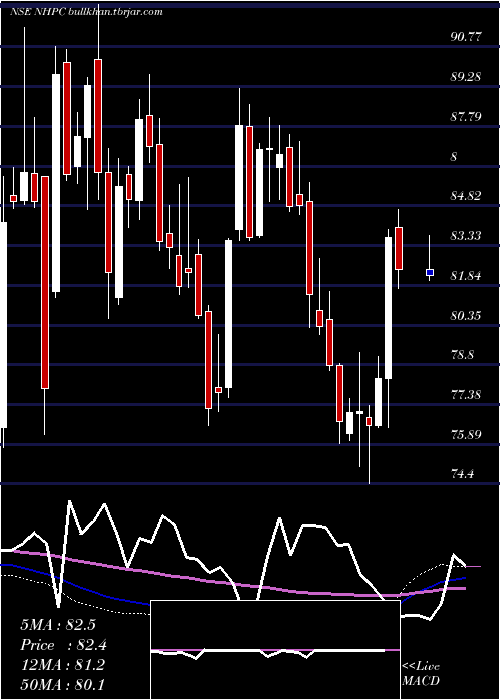Click the 'NSE NHPC bullkhan.tbrjar.com' chart title
Viewport: 500px width, 700px height.
tap(86, 12)
